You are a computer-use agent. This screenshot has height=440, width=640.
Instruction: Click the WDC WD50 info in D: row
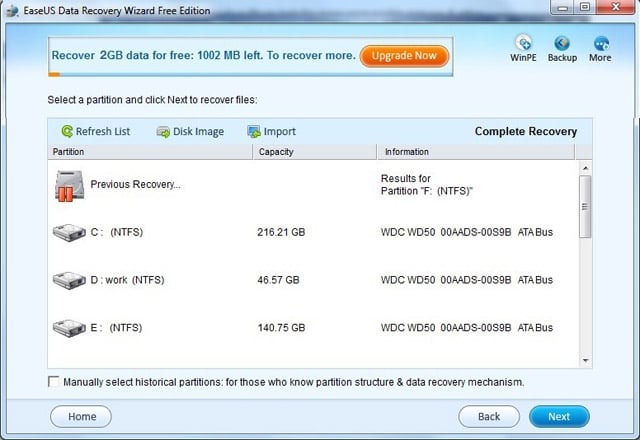coord(467,280)
